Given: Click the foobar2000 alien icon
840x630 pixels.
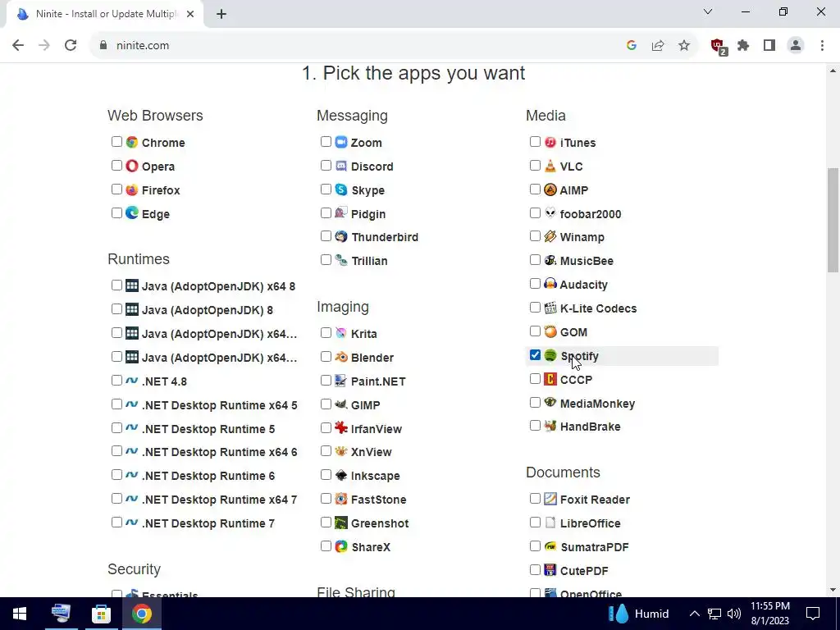Looking at the screenshot, I should click(x=550, y=213).
